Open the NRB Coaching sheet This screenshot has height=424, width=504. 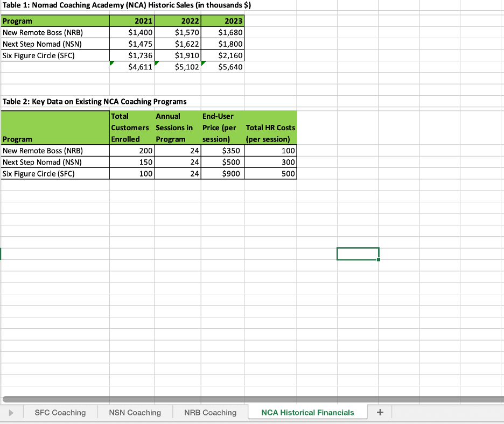pyautogui.click(x=209, y=412)
